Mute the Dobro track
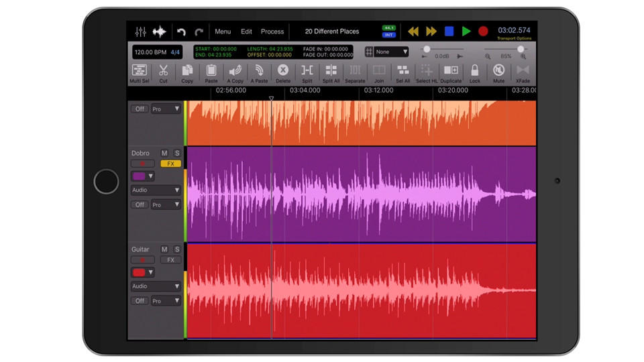 click(x=164, y=153)
